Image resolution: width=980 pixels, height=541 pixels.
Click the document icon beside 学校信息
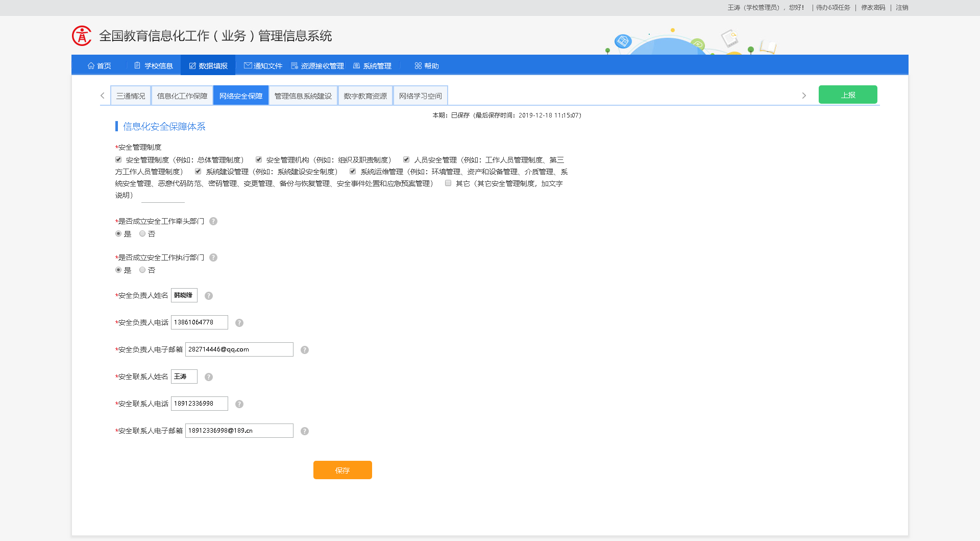coord(136,65)
